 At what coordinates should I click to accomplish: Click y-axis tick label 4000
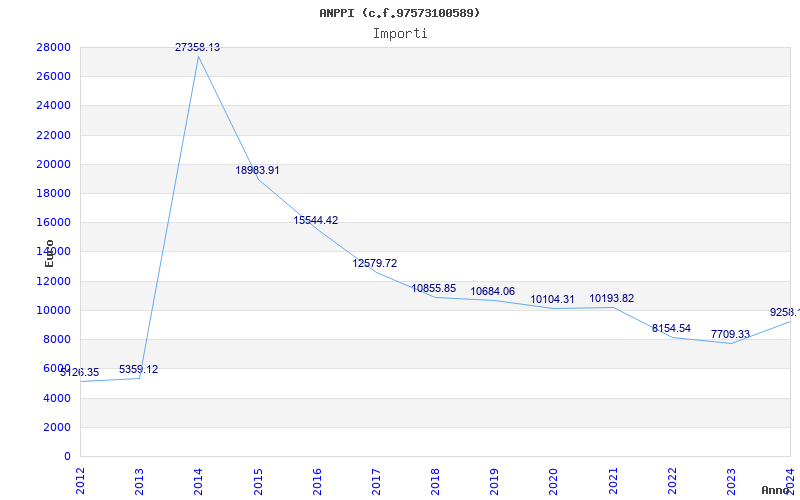(x=57, y=398)
